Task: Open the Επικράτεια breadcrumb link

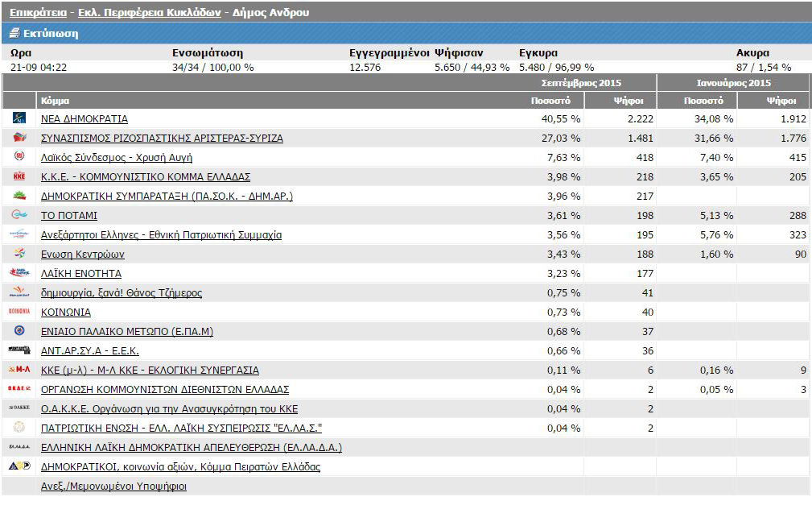Action: (39, 12)
